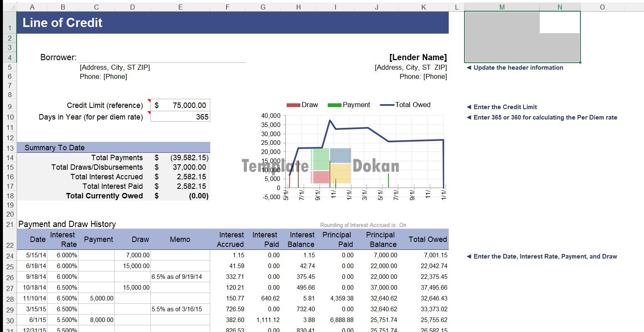The width and height of the screenshot is (644, 332).
Task: Click the green Payment legend marker
Action: [x=334, y=105]
